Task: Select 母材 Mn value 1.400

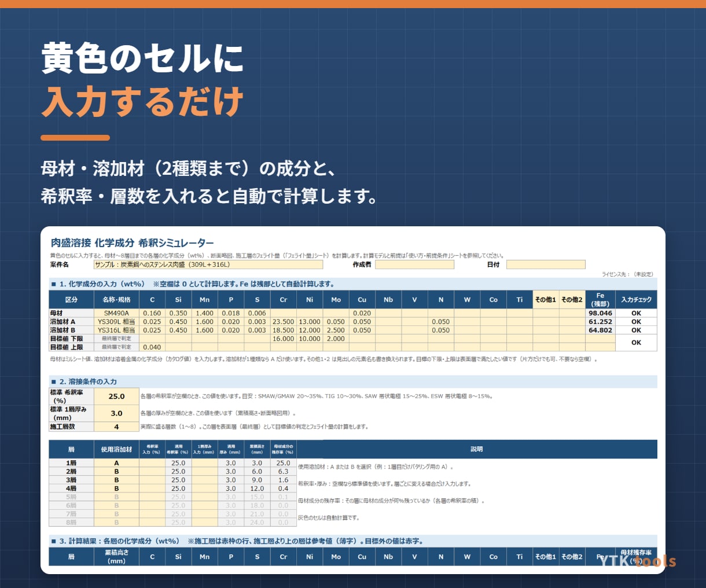Action: (x=204, y=313)
